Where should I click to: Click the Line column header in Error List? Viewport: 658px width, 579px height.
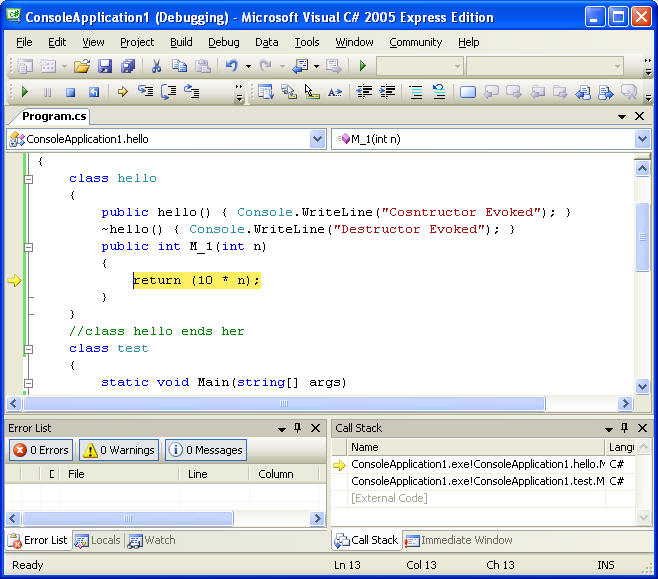pos(198,474)
